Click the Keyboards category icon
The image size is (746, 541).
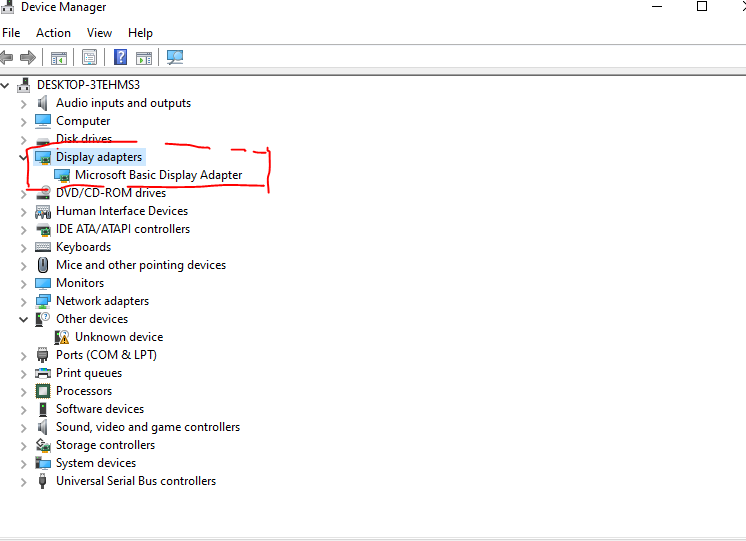click(43, 247)
